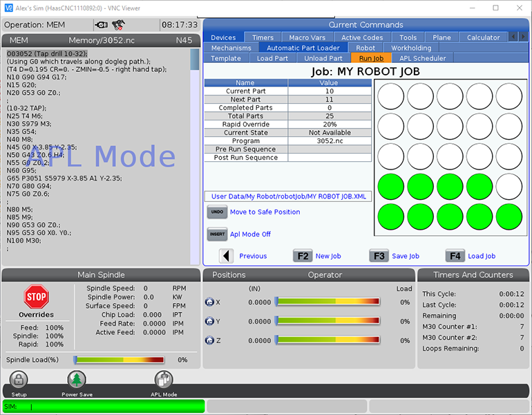Click the Power Save tree icon
The height and width of the screenshot is (415, 532).
(77, 380)
